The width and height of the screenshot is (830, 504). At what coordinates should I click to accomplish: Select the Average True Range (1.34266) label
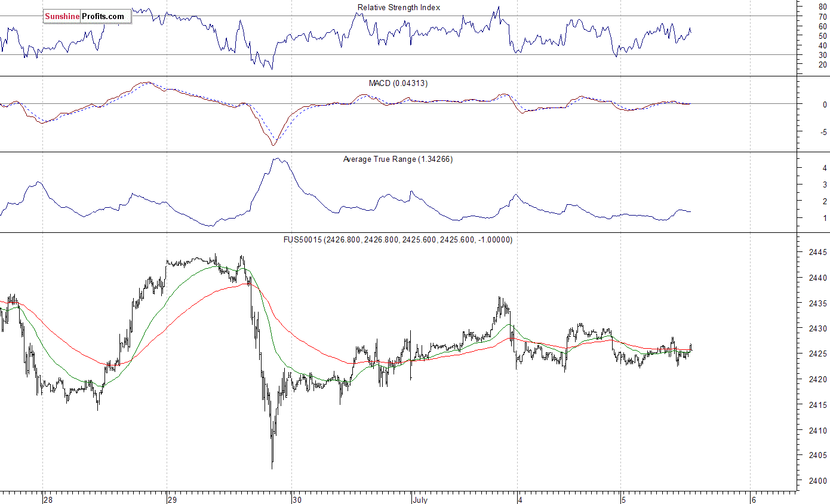coord(398,159)
